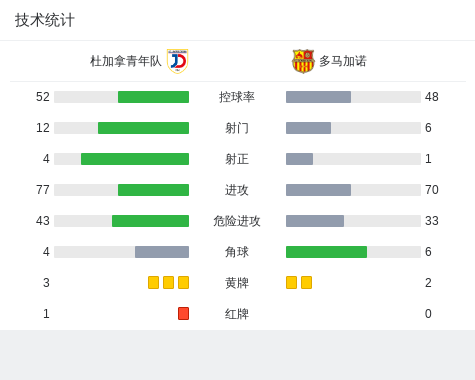
Task: Click the gray possession bar showing 48
Action: 318,97
